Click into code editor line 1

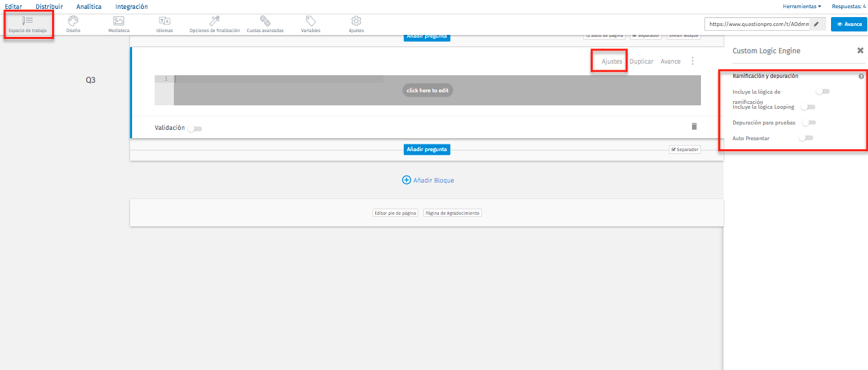(437, 79)
